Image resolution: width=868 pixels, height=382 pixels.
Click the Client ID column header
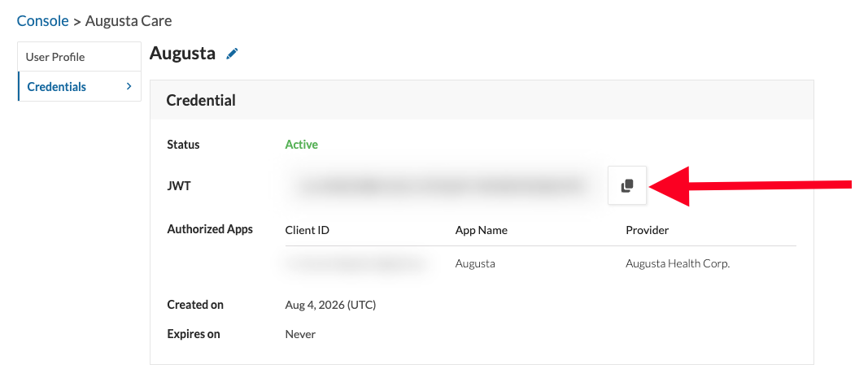(x=308, y=230)
